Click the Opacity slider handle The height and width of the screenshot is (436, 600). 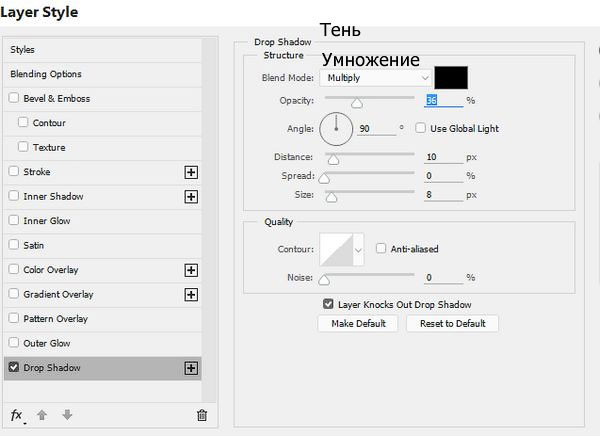pos(357,103)
